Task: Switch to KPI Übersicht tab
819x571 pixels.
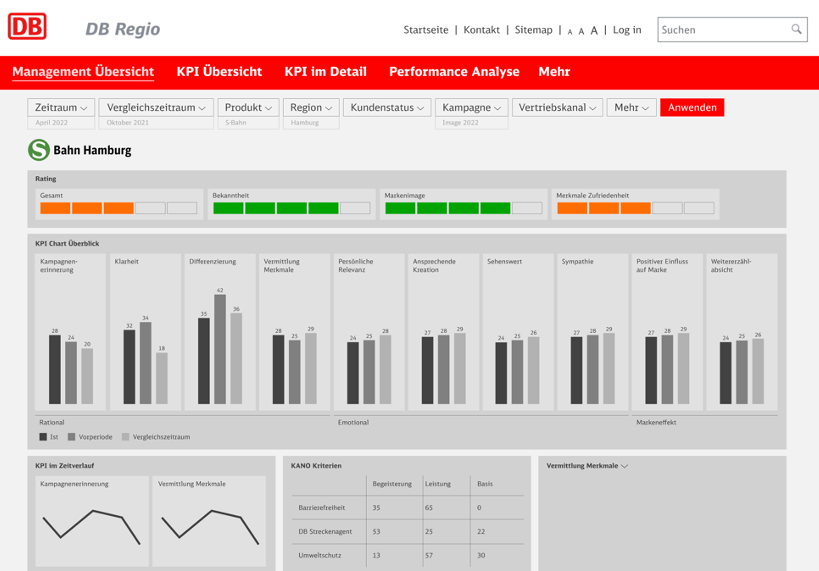Action: 219,72
